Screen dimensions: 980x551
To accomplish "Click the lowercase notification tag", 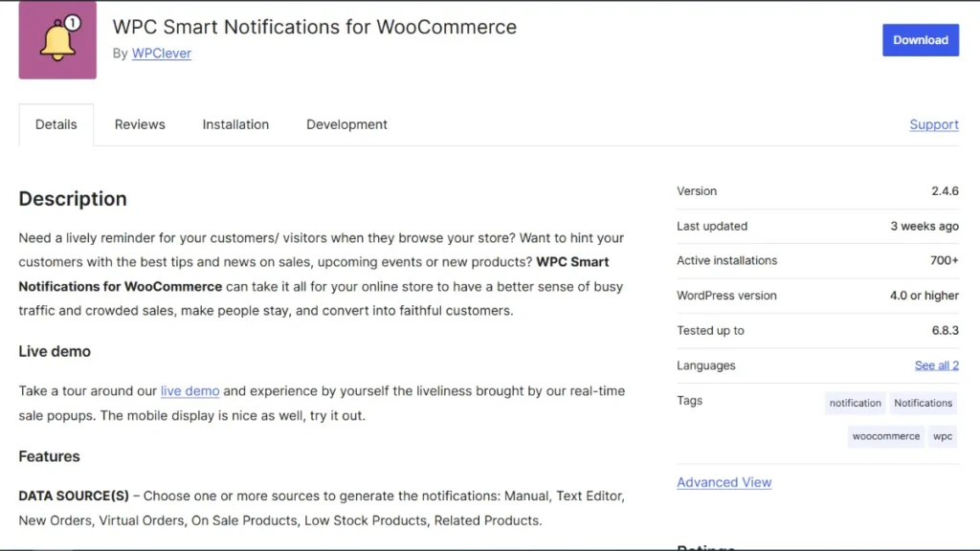I will [x=855, y=403].
